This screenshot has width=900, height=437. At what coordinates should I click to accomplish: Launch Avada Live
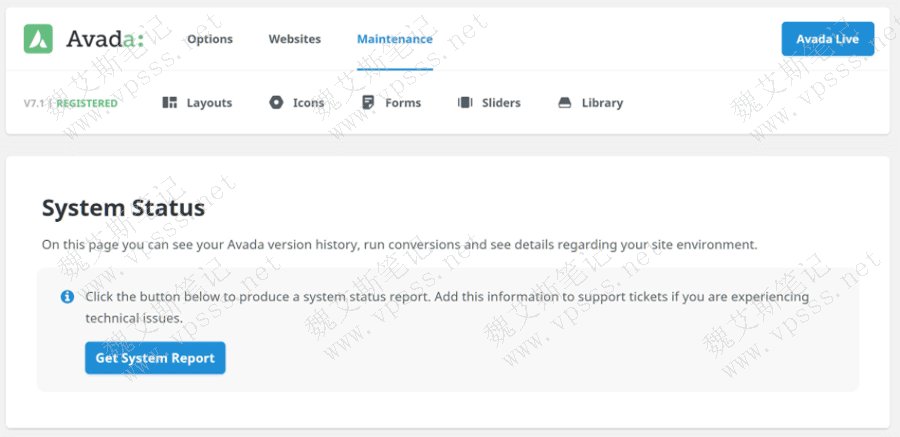pyautogui.click(x=828, y=39)
